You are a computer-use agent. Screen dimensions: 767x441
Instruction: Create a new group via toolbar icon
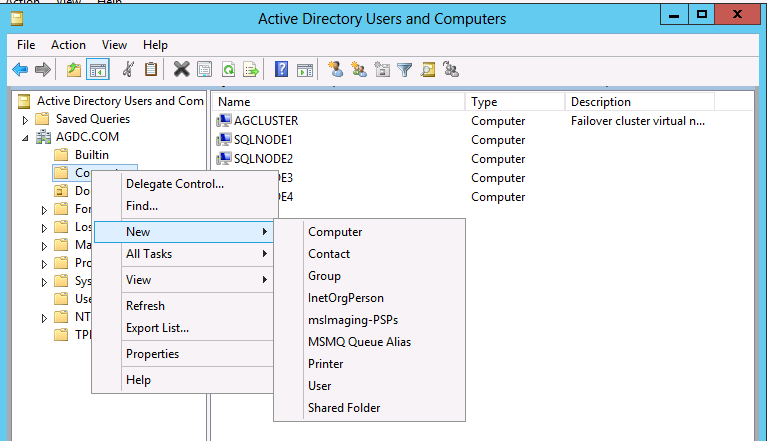pyautogui.click(x=359, y=70)
